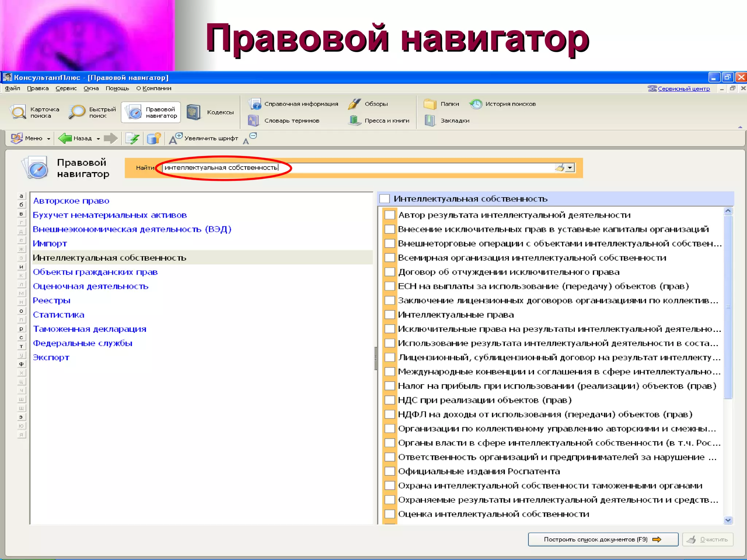Open the Кодексы section
Viewport: 747px width, 560px height.
tap(210, 112)
